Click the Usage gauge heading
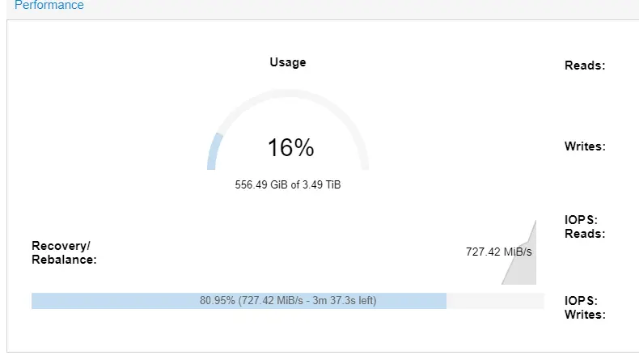Screen dimensions: 639x364 [x=288, y=62]
